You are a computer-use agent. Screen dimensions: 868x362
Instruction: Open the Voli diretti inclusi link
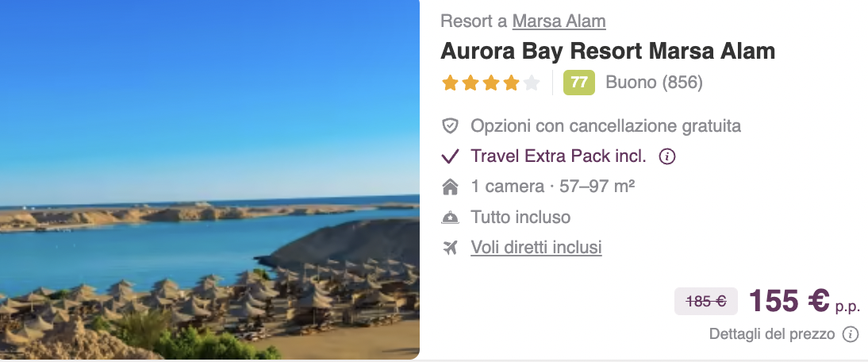536,247
